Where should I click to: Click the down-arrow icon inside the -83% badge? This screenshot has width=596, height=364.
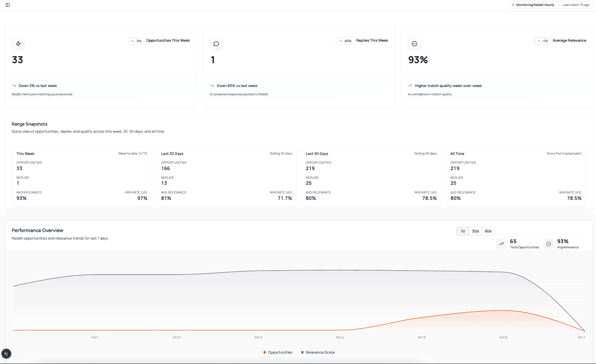point(340,41)
